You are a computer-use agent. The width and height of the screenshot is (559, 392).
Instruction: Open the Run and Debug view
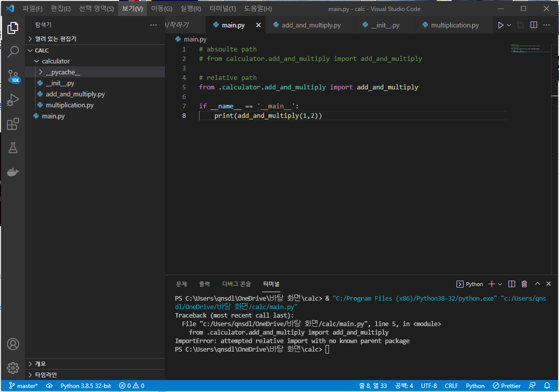click(13, 100)
